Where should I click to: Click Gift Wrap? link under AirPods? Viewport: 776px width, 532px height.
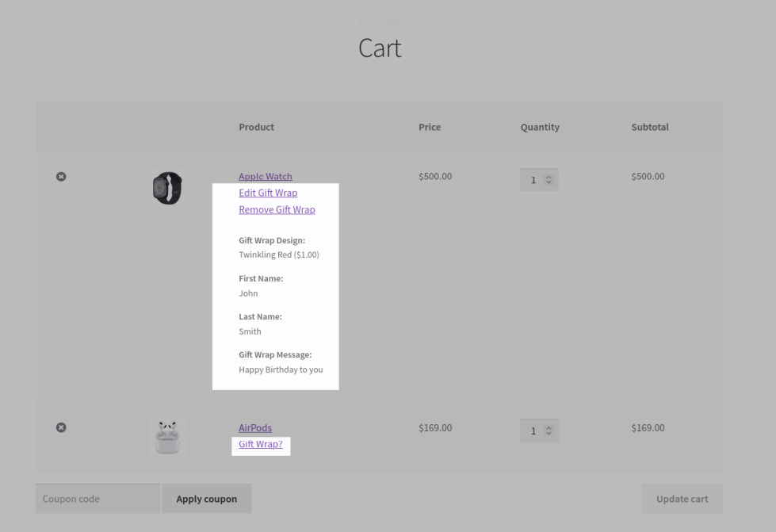click(x=260, y=445)
